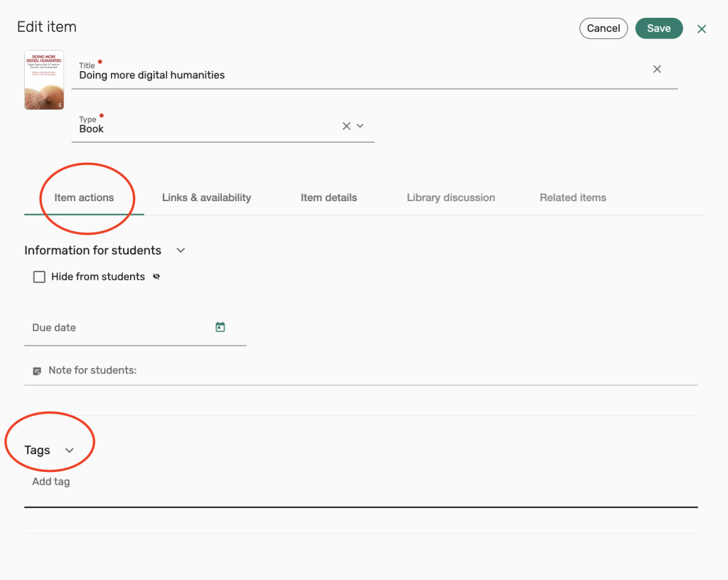Viewport: 728px width, 580px height.
Task: Open the Type dropdown arrow
Action: pos(360,126)
